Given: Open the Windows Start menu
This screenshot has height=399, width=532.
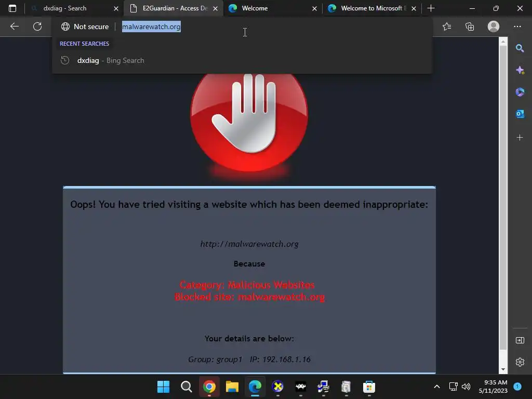Looking at the screenshot, I should [163, 387].
